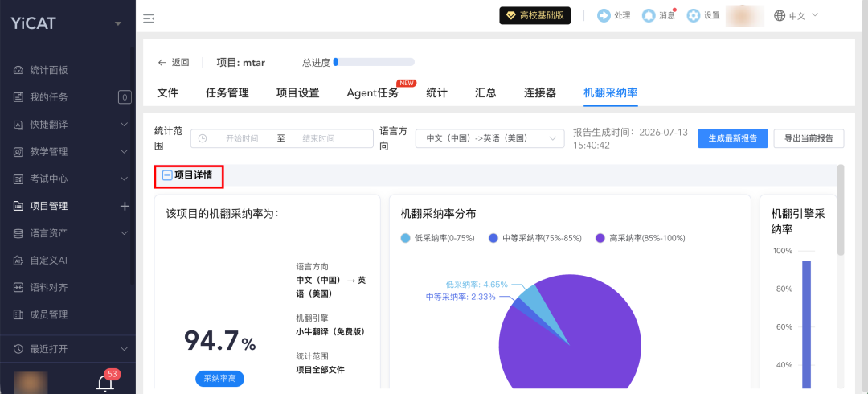Viewport: 868px width, 394px height.
Task: Click the diamond icon on 高校基础版 badge
Action: coord(511,15)
